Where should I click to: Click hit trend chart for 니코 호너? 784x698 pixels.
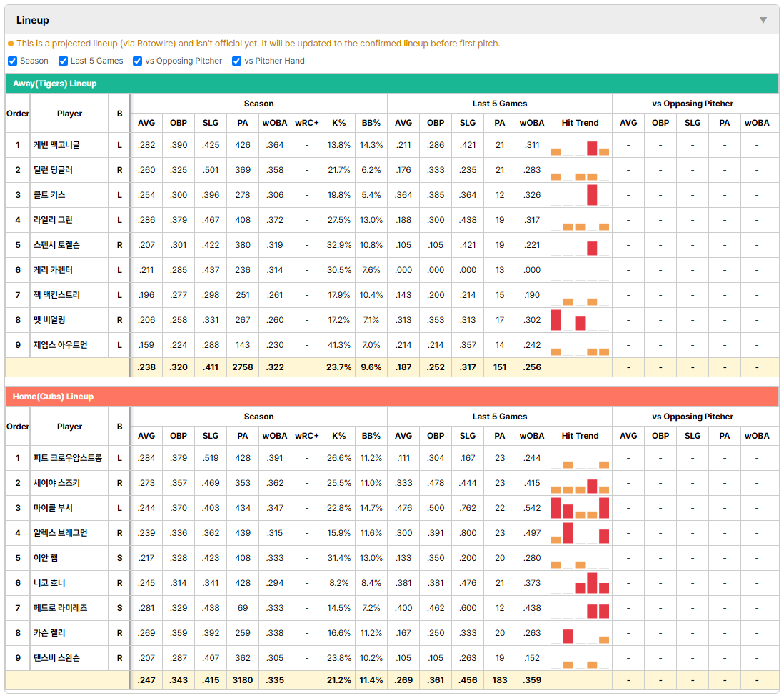pos(580,583)
